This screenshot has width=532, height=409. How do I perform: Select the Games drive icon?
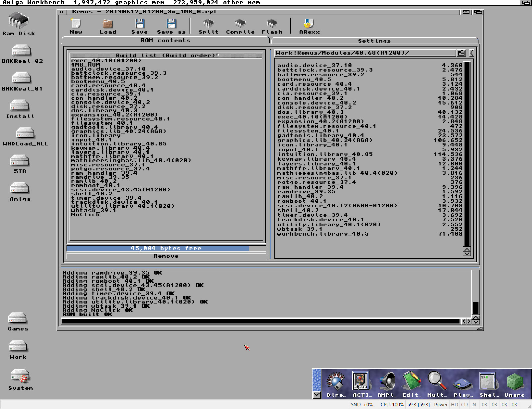[18, 318]
